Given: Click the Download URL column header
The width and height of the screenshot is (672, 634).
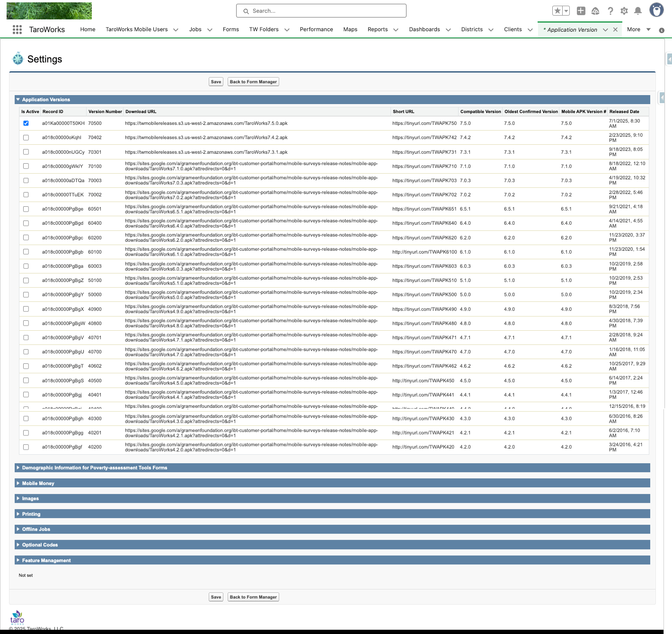Looking at the screenshot, I should pyautogui.click(x=141, y=112).
